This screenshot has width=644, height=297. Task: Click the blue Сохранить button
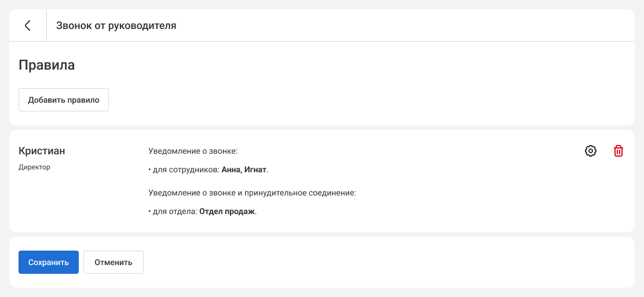[49, 262]
